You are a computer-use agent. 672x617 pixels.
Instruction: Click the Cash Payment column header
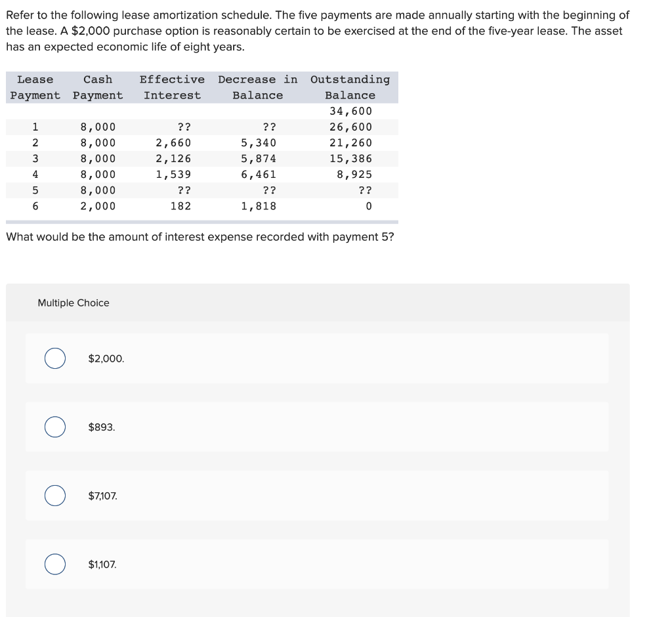tap(98, 87)
